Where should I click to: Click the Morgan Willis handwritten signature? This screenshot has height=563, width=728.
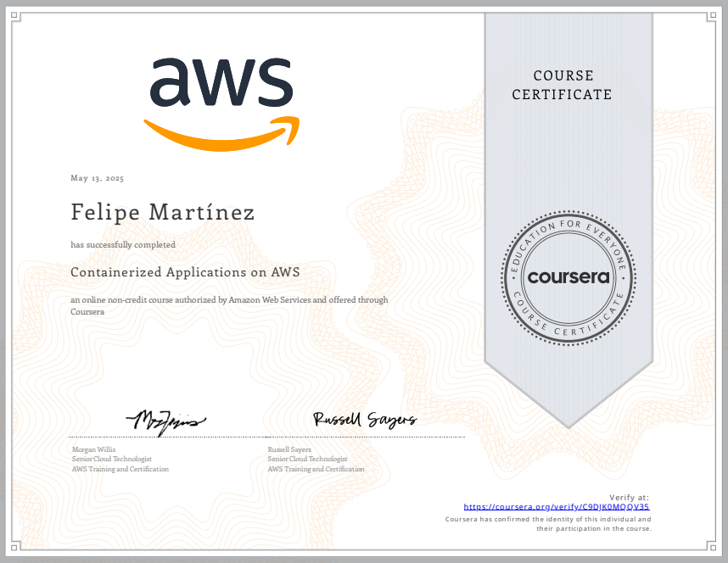click(x=165, y=420)
